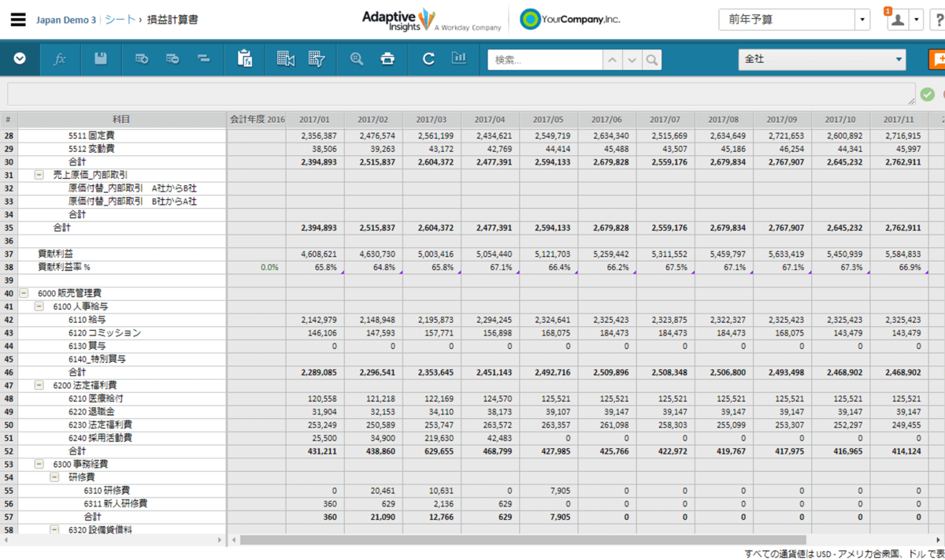Collapse the 6200 法定福利費 group
This screenshot has width=945, height=560.
39,385
